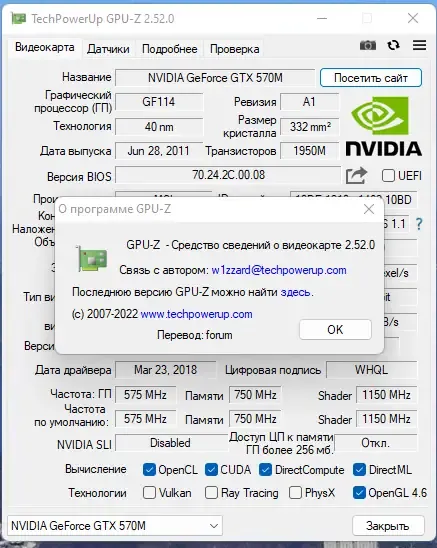The width and height of the screenshot is (437, 548).
Task: Click the Закрыть button
Action: pyautogui.click(x=388, y=526)
